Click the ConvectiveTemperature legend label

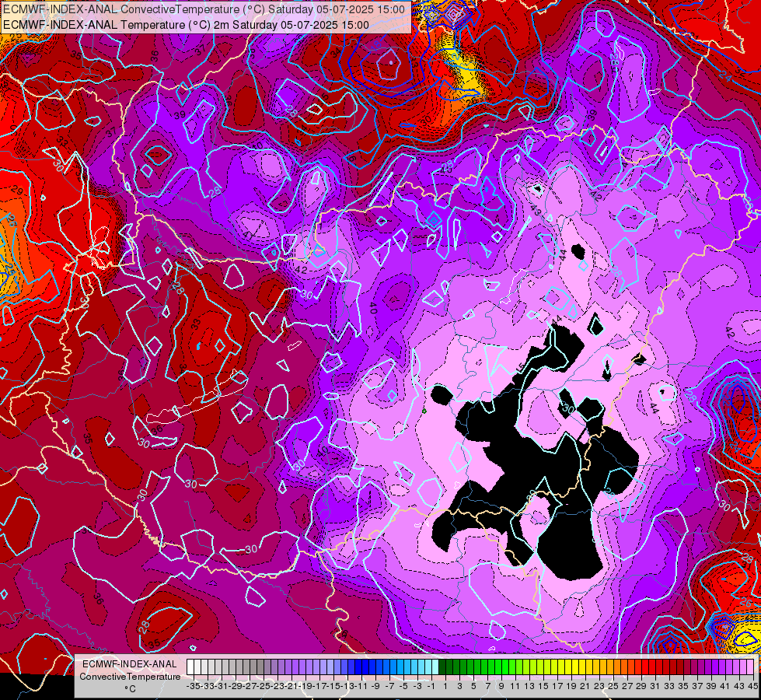[130, 676]
